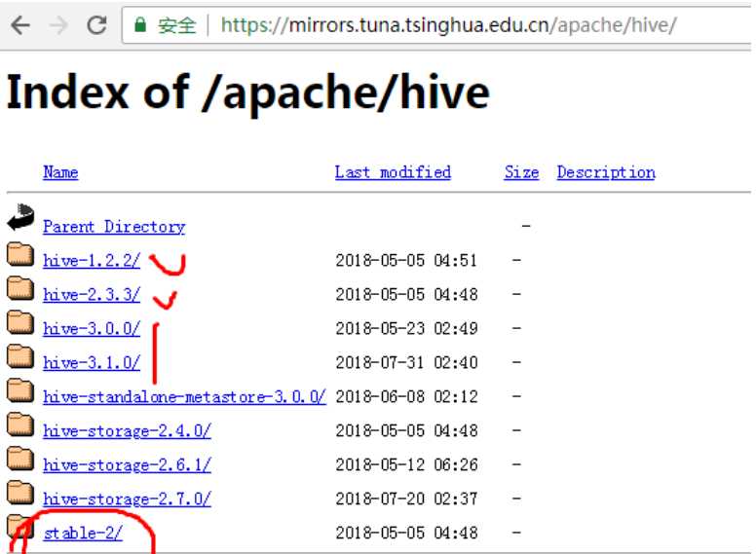Click folder icon beside hive-standalone-metastore-3.0.0
Image resolution: width=756 pixels, height=554 pixels.
tap(20, 390)
